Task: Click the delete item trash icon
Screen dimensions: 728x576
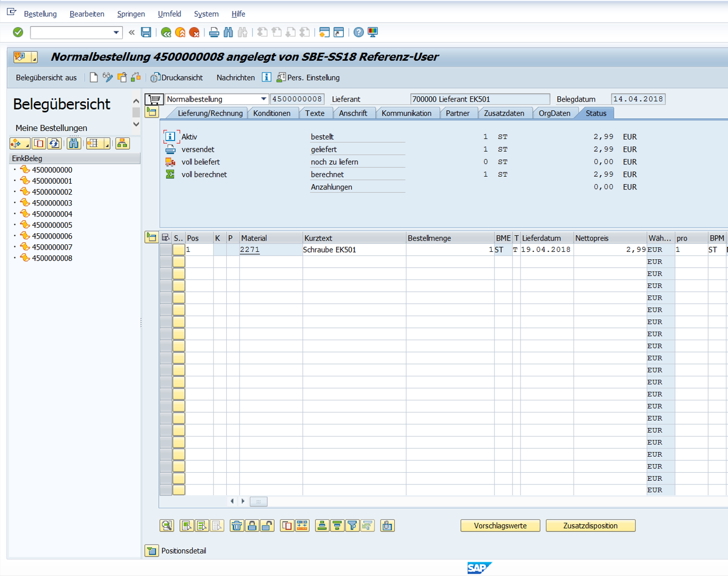Action: (x=237, y=526)
